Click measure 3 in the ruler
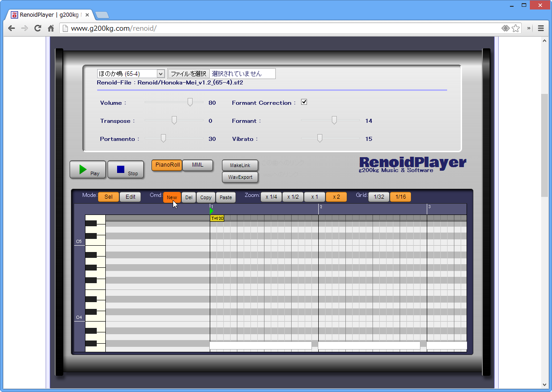Image resolution: width=552 pixels, height=392 pixels. tap(429, 207)
